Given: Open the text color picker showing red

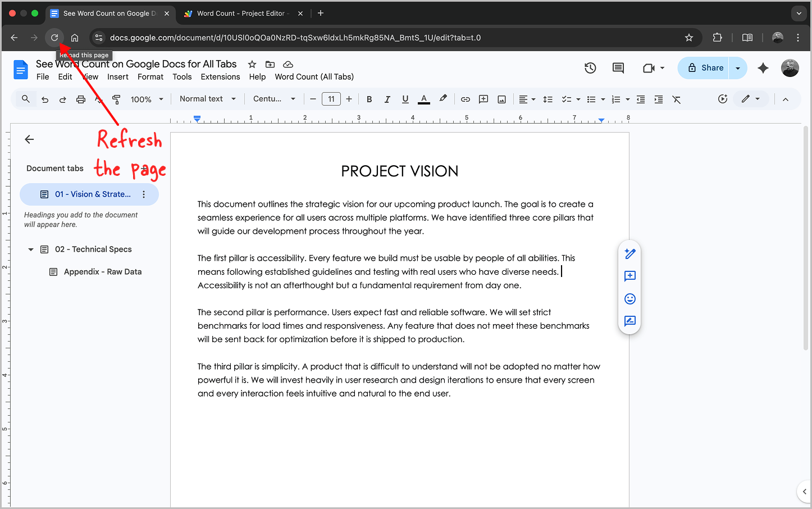Looking at the screenshot, I should coord(424,98).
